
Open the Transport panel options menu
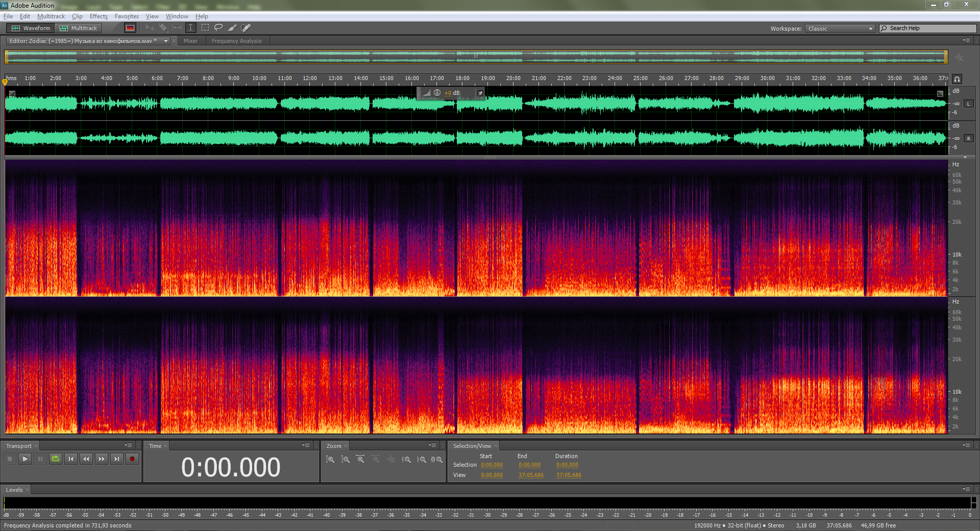128,446
